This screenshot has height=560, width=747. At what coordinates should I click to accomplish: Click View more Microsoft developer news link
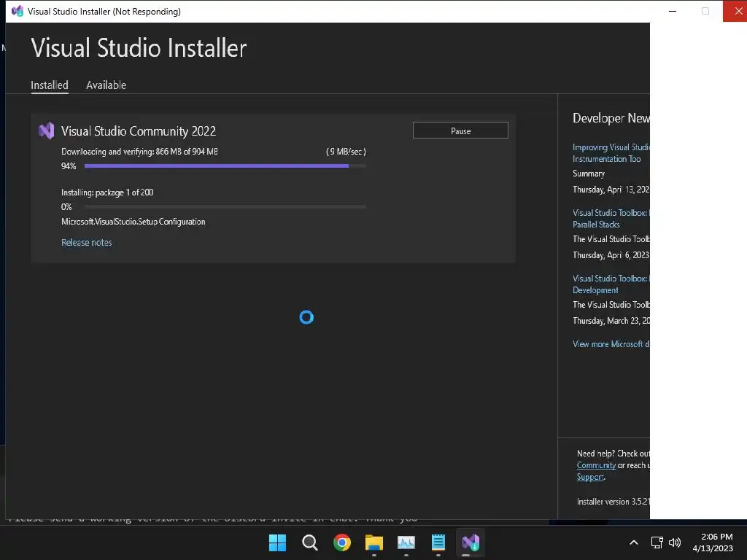(x=611, y=344)
